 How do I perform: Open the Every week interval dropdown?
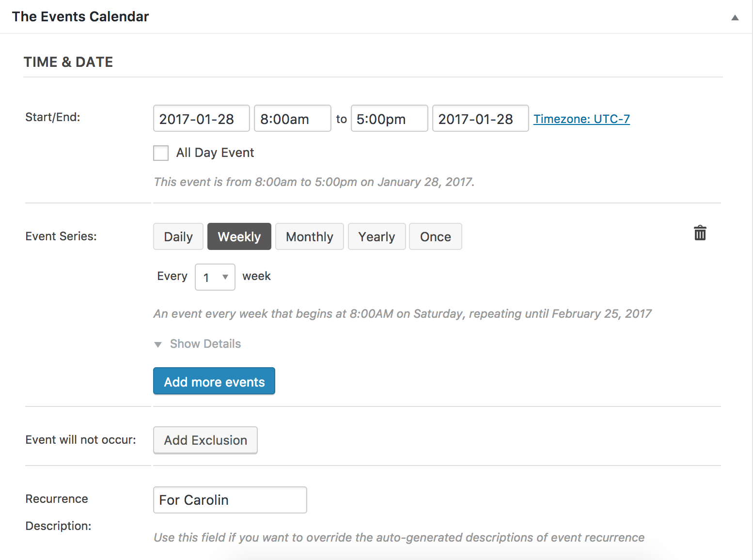click(x=215, y=277)
